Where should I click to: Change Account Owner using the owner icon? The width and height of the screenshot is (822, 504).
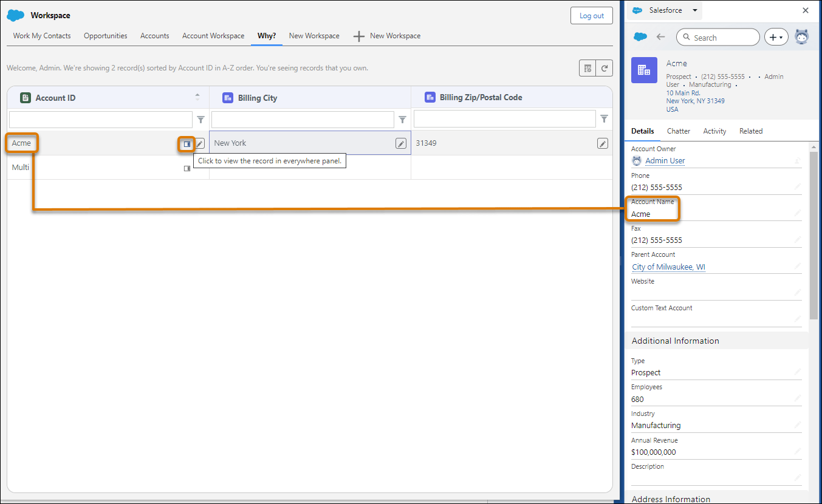click(798, 161)
